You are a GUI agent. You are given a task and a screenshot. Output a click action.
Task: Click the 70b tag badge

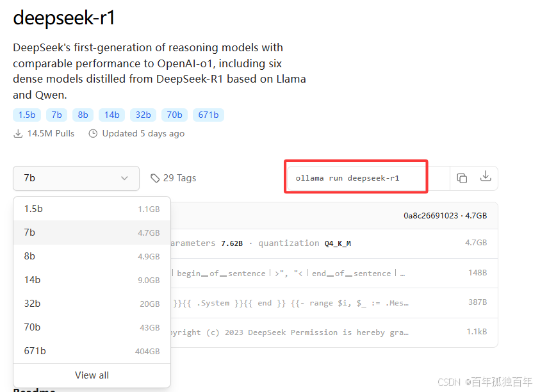pyautogui.click(x=175, y=115)
